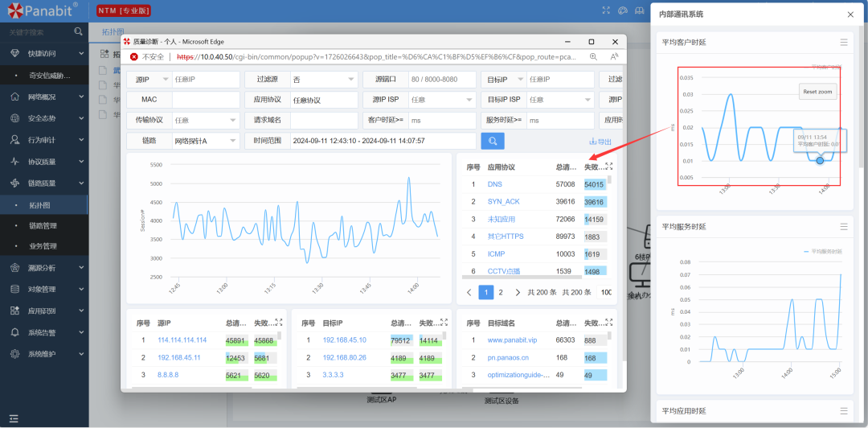Select the 拓扑图 sidebar item

tap(44, 205)
